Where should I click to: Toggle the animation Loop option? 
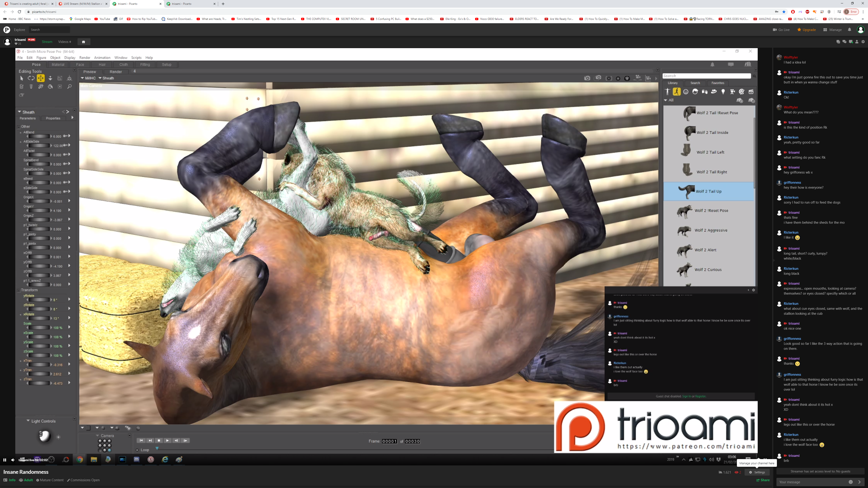click(x=137, y=450)
